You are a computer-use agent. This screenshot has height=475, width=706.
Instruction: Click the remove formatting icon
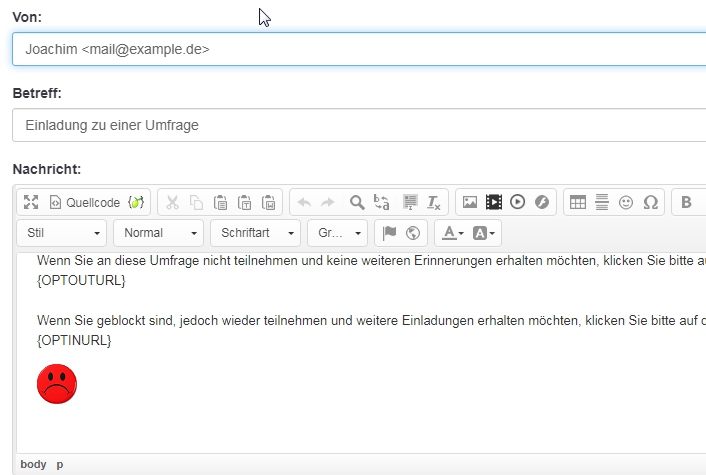pos(434,202)
